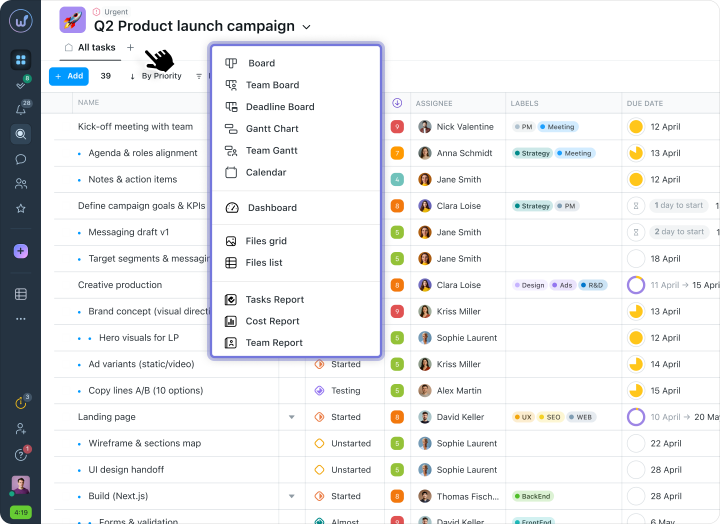Screen dimensions: 720x524
Task: Toggle Started status of Landing page task
Action: pos(319,417)
